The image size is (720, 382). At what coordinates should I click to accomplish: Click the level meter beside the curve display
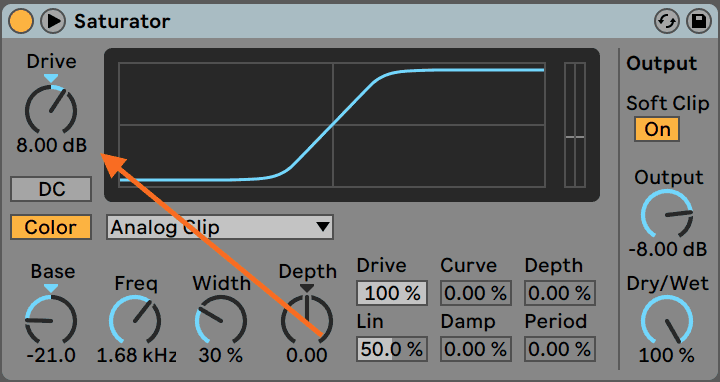(x=575, y=125)
